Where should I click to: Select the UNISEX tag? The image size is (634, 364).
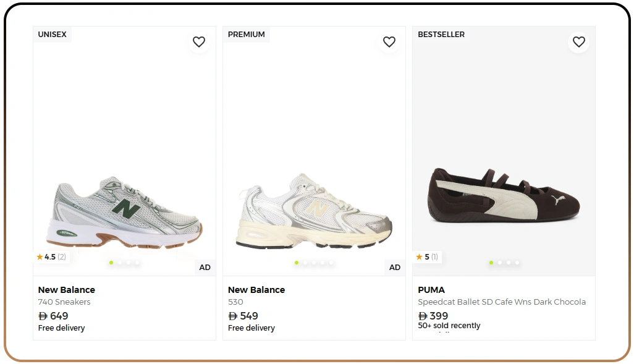point(53,35)
